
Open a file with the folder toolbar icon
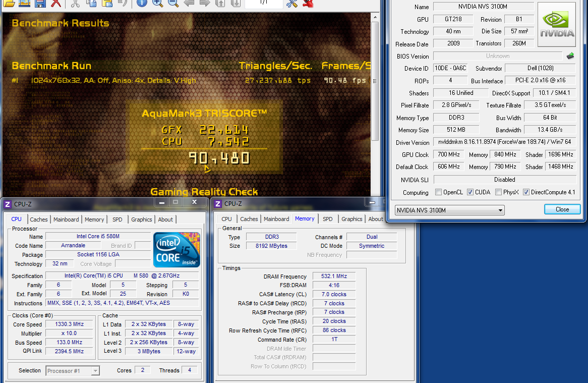(x=8, y=4)
